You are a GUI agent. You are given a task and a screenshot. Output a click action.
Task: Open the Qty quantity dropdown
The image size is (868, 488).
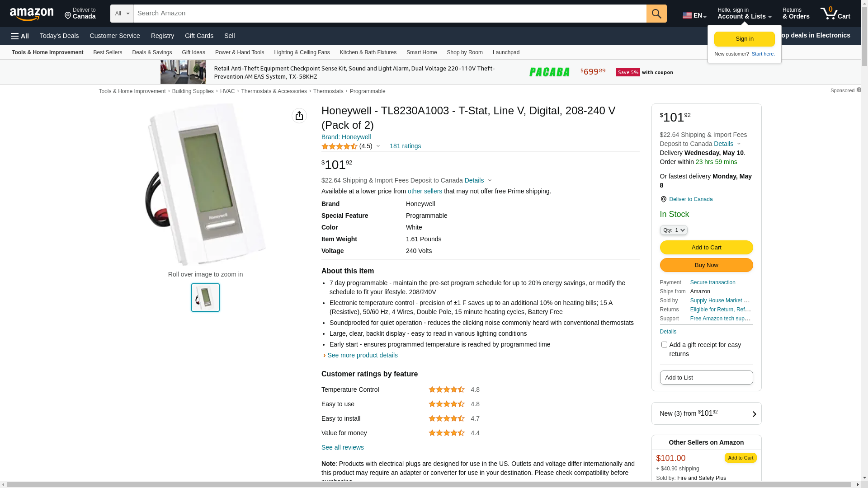(674, 230)
